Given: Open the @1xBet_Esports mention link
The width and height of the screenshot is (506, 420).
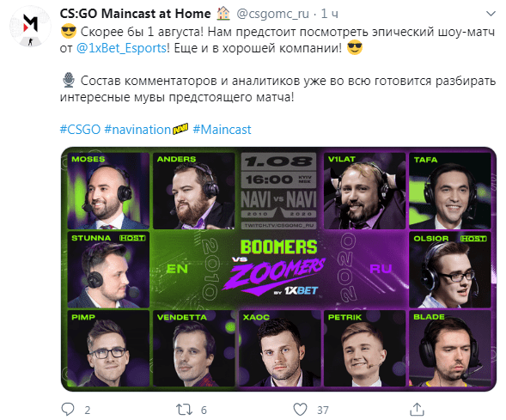Looking at the screenshot, I should click(122, 48).
